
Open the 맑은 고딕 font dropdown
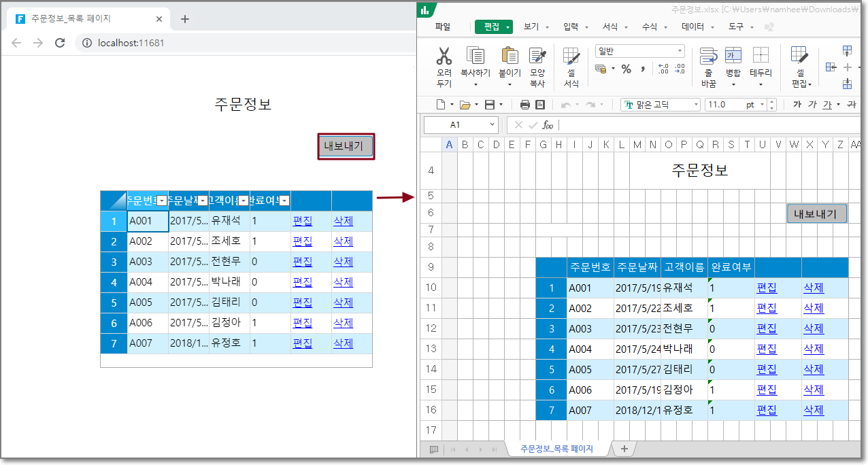(696, 105)
